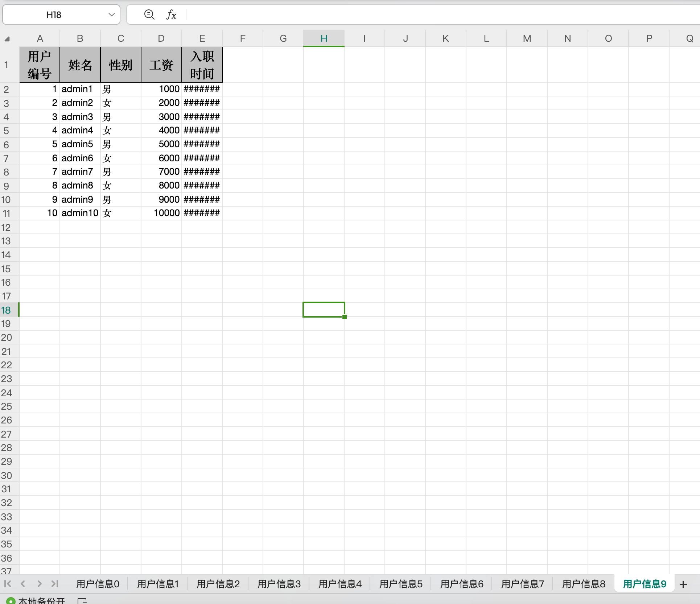Click salary cell 3000
The width and height of the screenshot is (700, 604).
(x=161, y=117)
